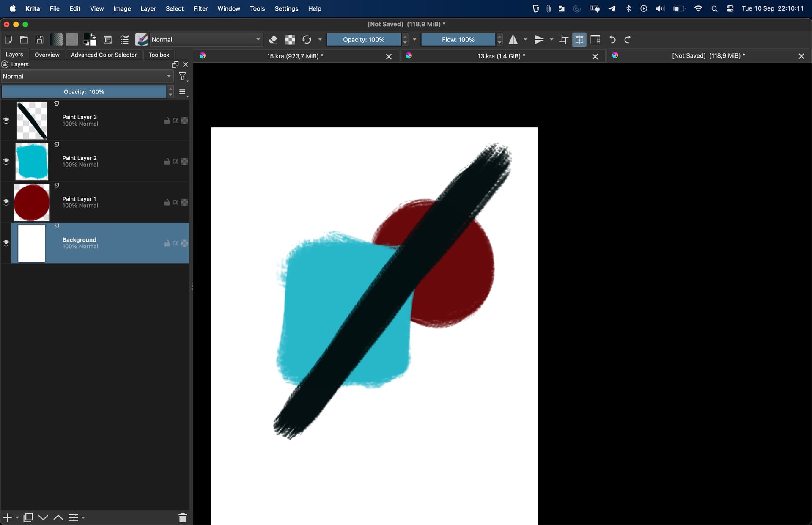Open the add layer dropdown arrow
Screen dimensions: 812x525
point(17,517)
